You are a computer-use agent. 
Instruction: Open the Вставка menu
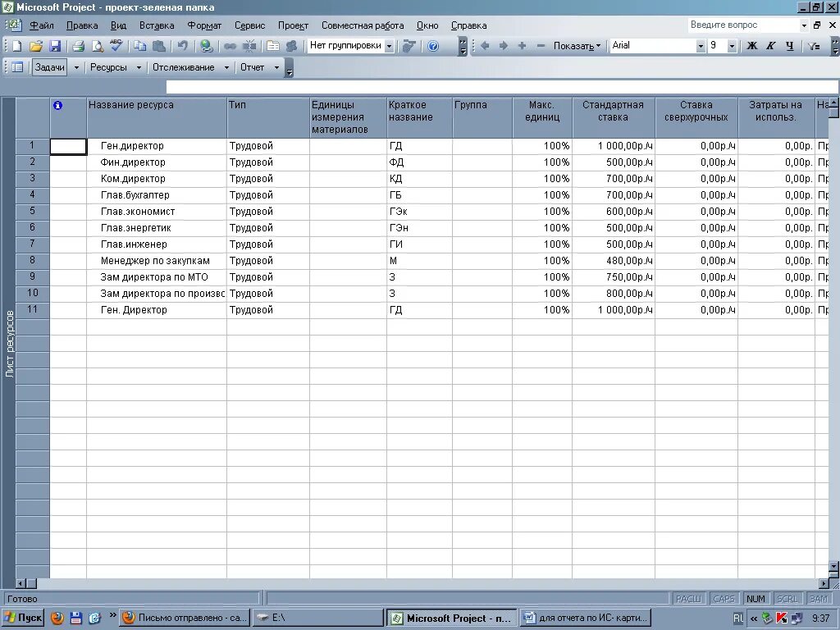(x=157, y=25)
